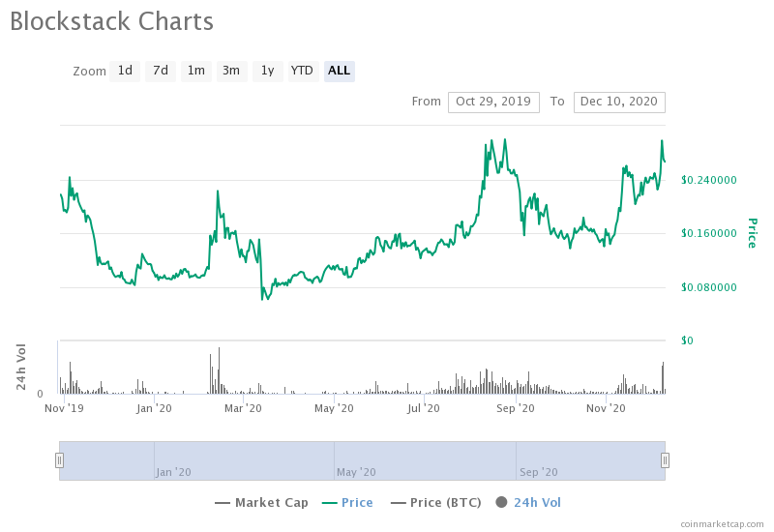Select the YTD zoom option
Screen dimensions: 774x532
coord(302,71)
